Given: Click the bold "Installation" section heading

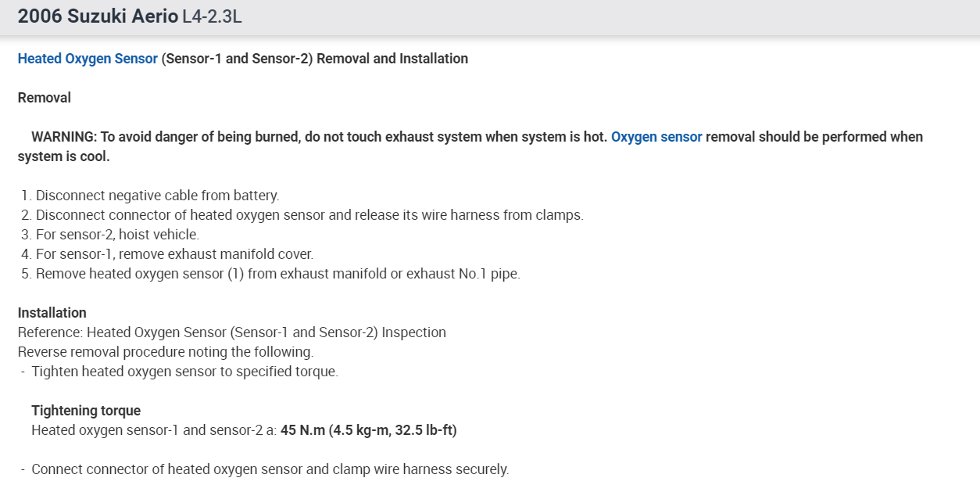Looking at the screenshot, I should click(52, 313).
